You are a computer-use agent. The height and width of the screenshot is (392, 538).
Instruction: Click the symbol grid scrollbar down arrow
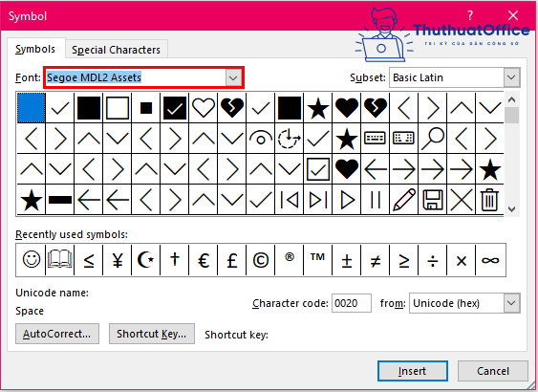(511, 208)
